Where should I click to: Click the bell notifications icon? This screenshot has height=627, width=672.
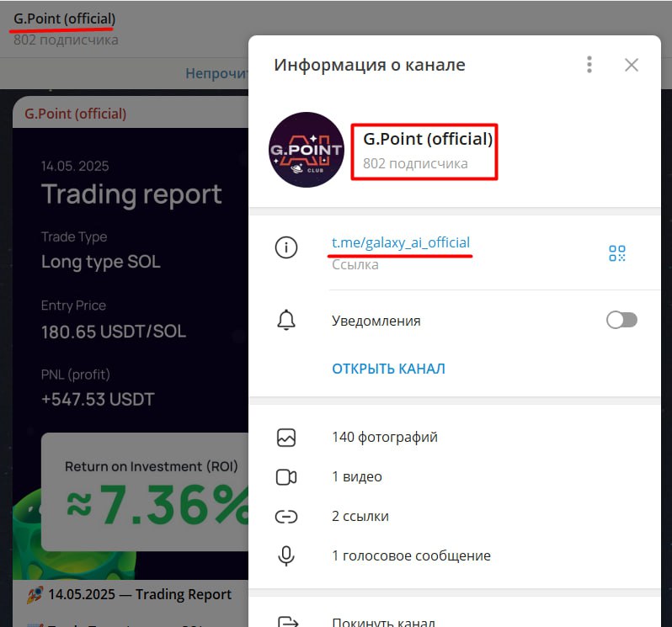[x=286, y=320]
